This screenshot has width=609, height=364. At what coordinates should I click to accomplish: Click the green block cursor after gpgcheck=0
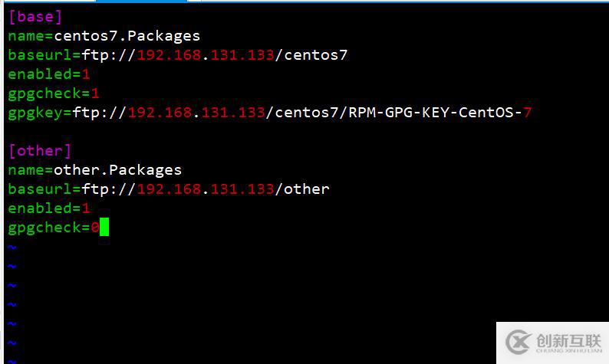(104, 227)
